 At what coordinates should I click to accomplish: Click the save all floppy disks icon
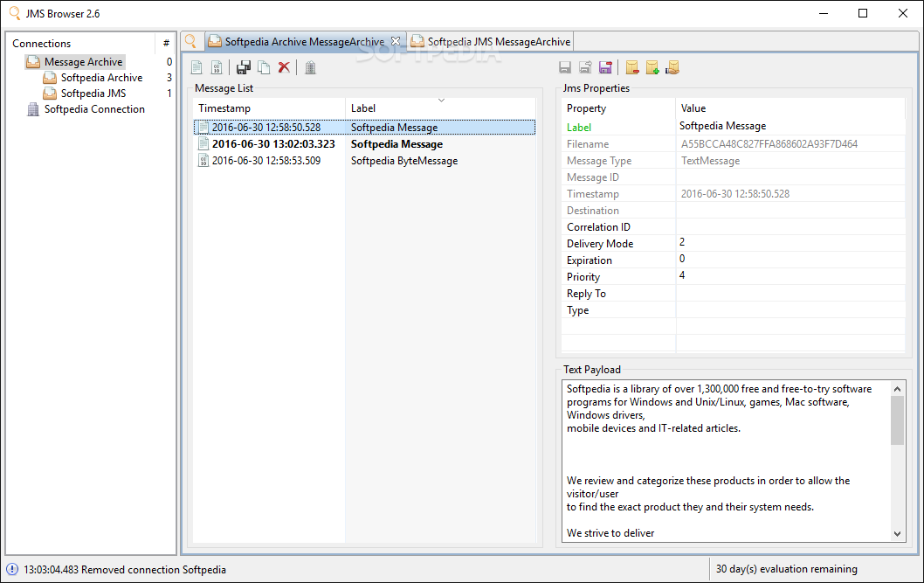tap(244, 68)
